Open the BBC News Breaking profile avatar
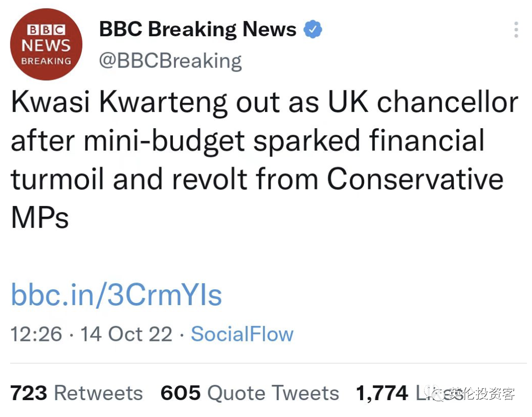Screen dimensions: 532x417 (47, 44)
